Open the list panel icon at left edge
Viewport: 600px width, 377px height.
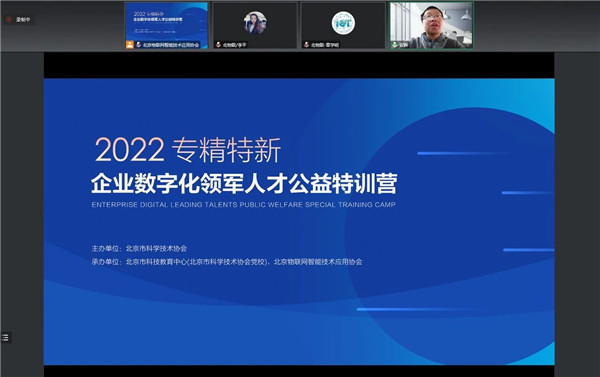pyautogui.click(x=5, y=337)
